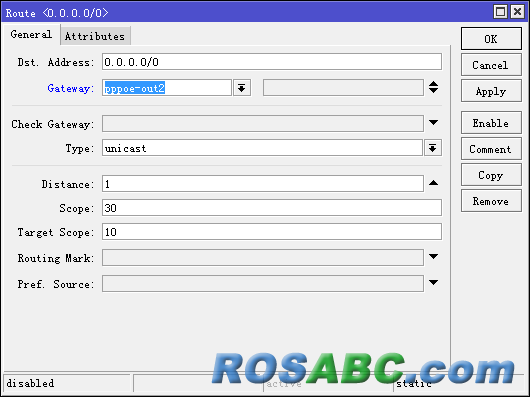The height and width of the screenshot is (397, 530).
Task: Select the General tab
Action: (x=31, y=34)
